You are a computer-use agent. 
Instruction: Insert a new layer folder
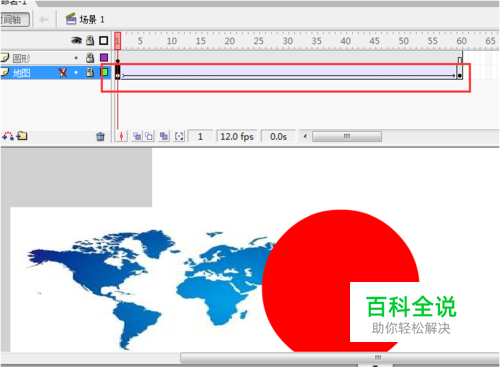[x=22, y=136]
